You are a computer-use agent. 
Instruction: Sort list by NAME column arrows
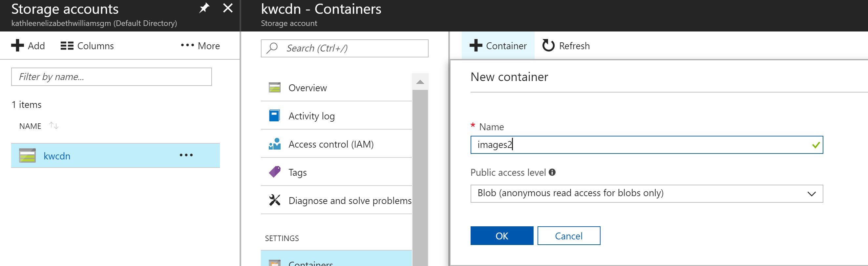coord(53,126)
